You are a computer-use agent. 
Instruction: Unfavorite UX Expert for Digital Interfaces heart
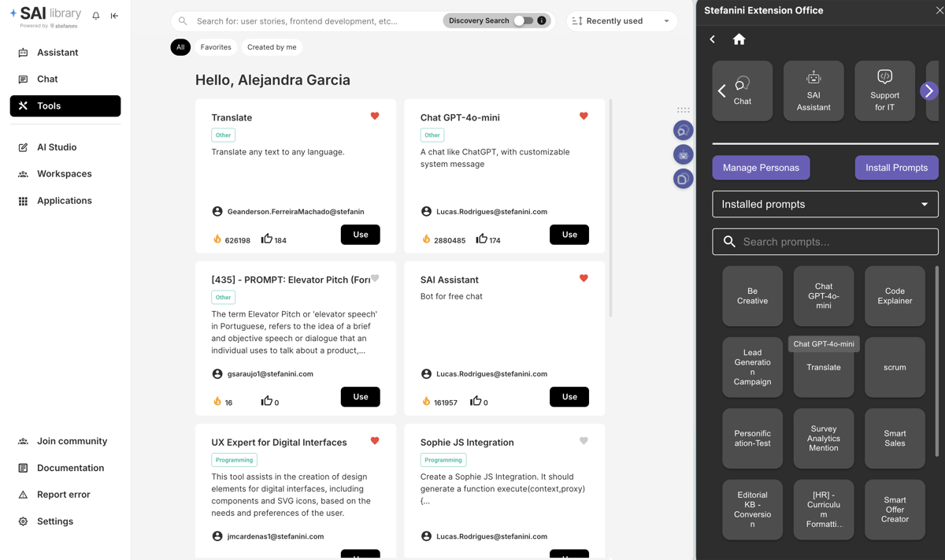click(x=375, y=440)
